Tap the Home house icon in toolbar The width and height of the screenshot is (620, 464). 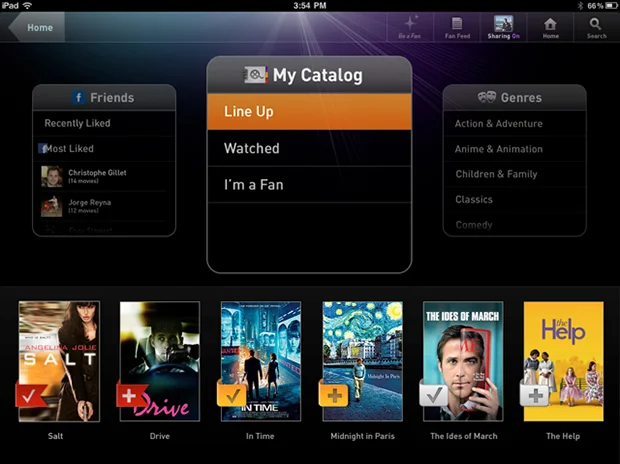[550, 24]
